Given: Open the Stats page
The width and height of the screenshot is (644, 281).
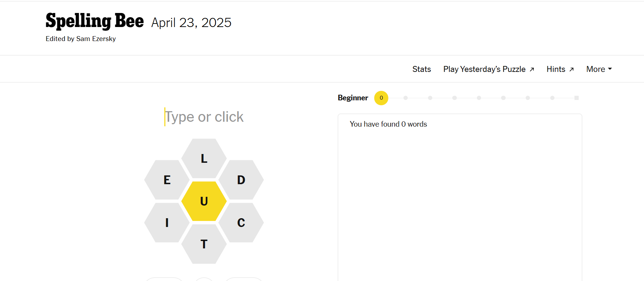Looking at the screenshot, I should 421,69.
